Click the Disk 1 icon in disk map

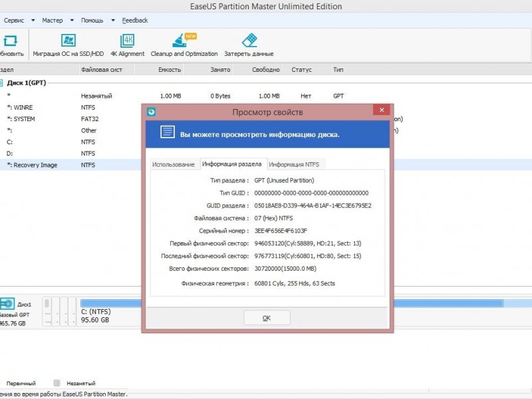pyautogui.click(x=7, y=304)
